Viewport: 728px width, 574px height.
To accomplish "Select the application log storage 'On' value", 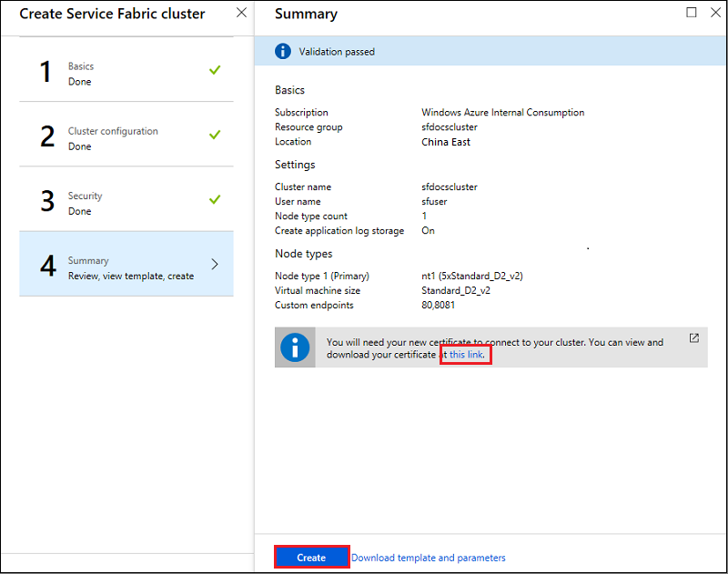I will [428, 231].
